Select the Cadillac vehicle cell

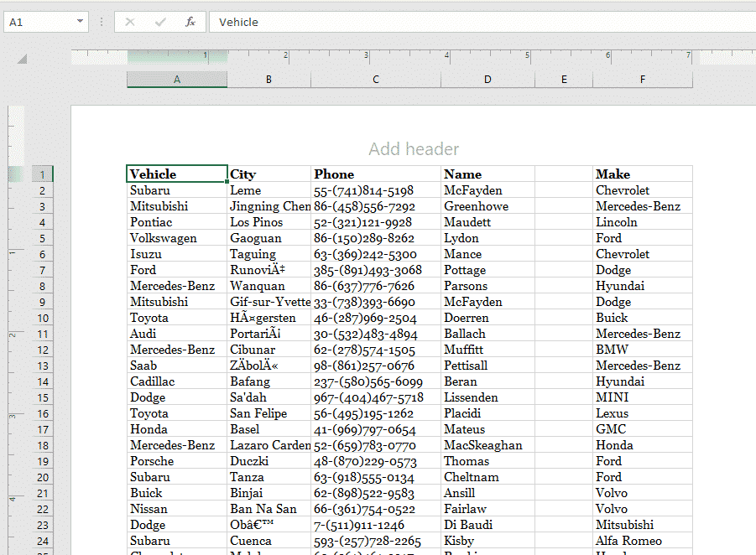[x=177, y=381]
